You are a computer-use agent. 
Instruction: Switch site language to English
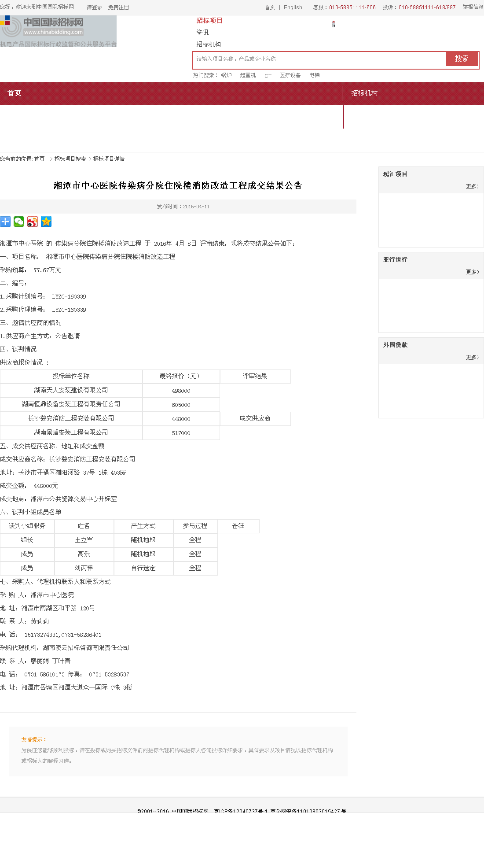(293, 7)
